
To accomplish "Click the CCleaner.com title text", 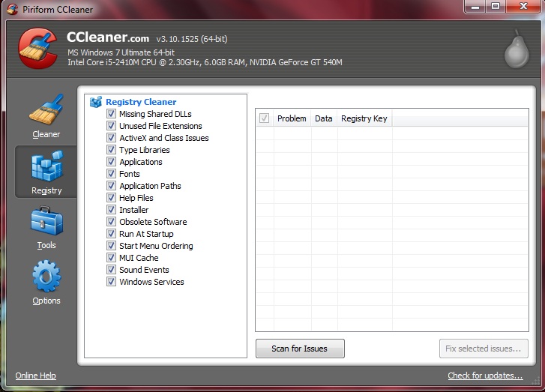I will (x=108, y=37).
